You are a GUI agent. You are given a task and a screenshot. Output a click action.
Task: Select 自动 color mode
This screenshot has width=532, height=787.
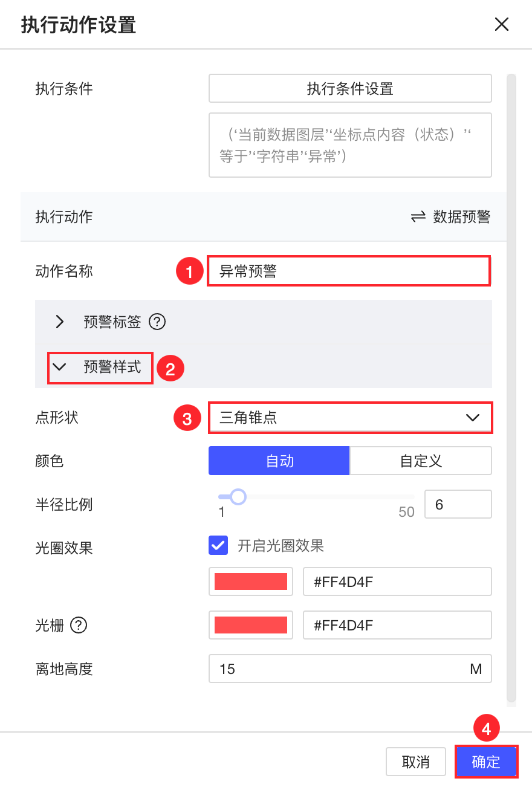click(x=279, y=461)
